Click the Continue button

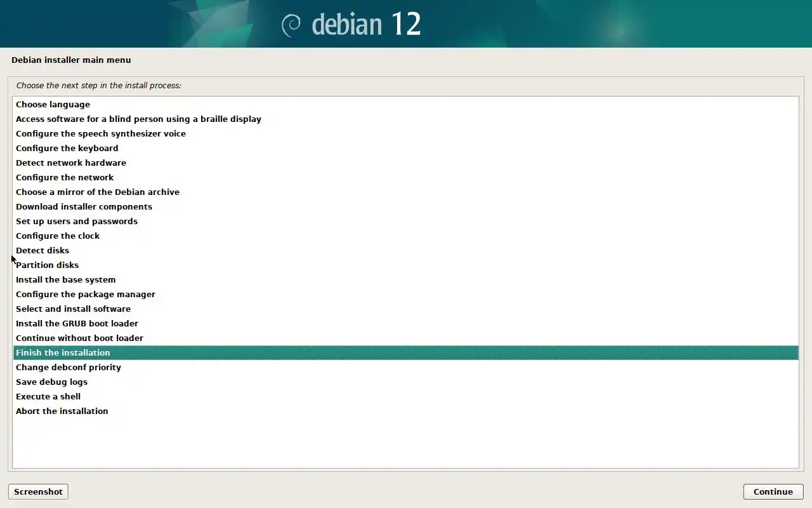pos(773,491)
